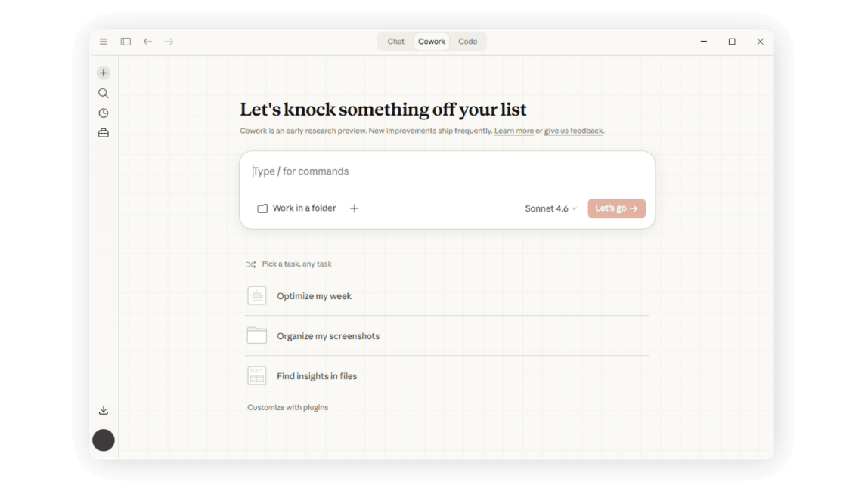
Task: Toggle the sidebar panel icon
Action: (x=126, y=42)
